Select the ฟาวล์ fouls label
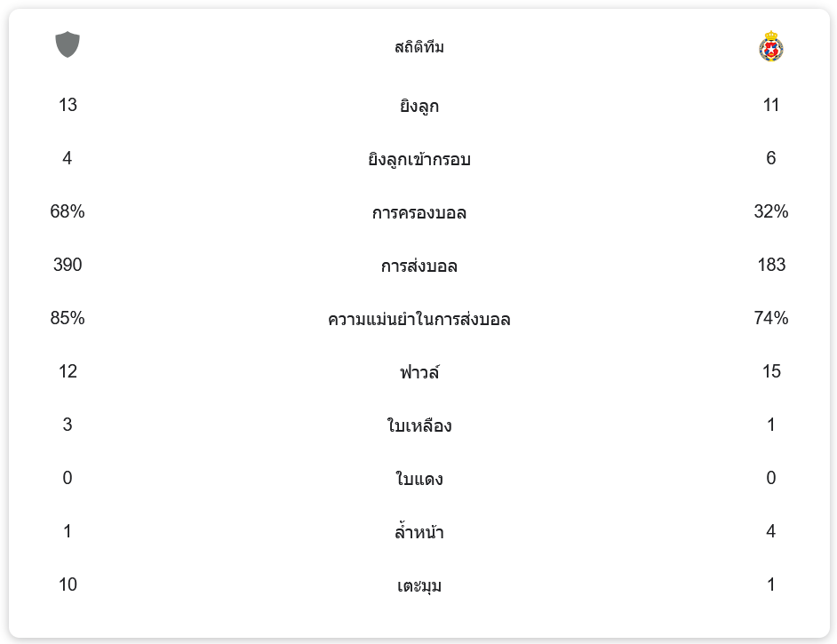 click(419, 373)
